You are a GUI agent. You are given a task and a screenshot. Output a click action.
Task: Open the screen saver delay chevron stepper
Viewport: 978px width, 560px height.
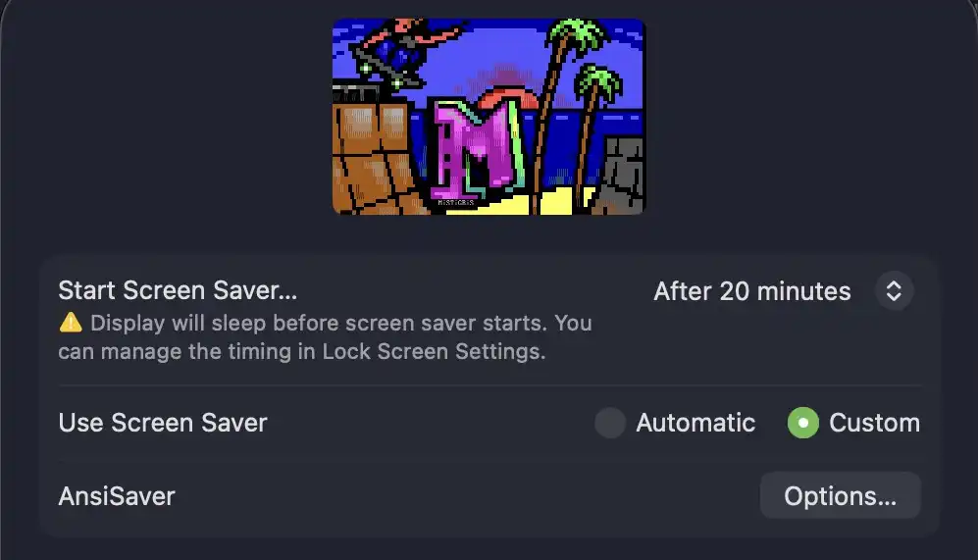[x=894, y=290]
